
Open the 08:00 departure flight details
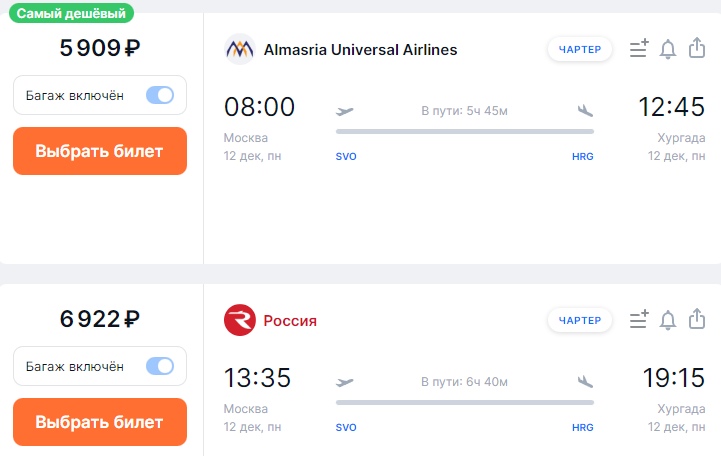(x=260, y=107)
